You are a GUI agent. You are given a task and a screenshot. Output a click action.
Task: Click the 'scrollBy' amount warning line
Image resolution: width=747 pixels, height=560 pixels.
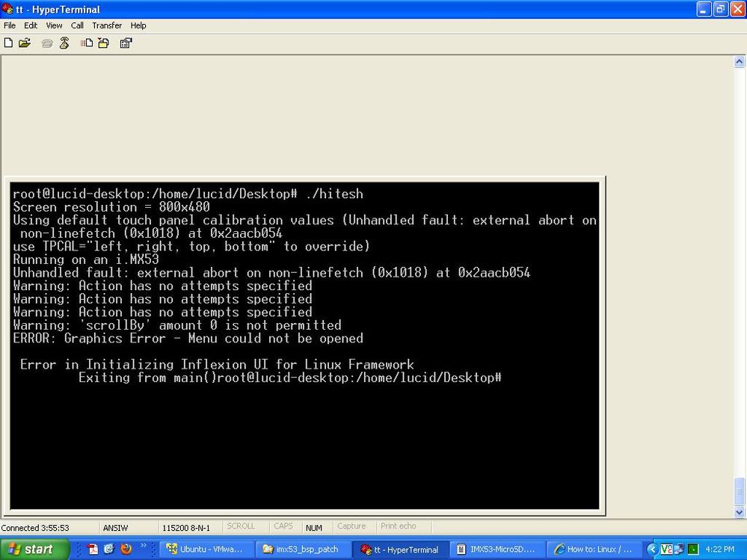tap(177, 325)
